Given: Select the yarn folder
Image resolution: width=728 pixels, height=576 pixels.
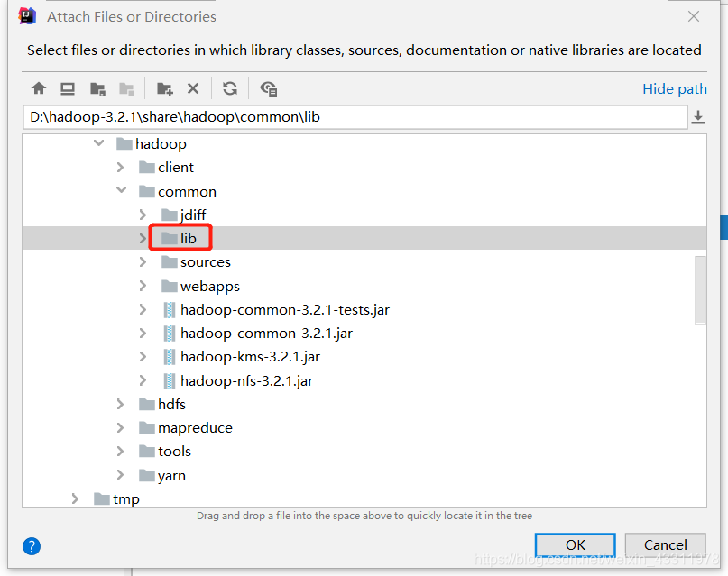Looking at the screenshot, I should (x=162, y=475).
